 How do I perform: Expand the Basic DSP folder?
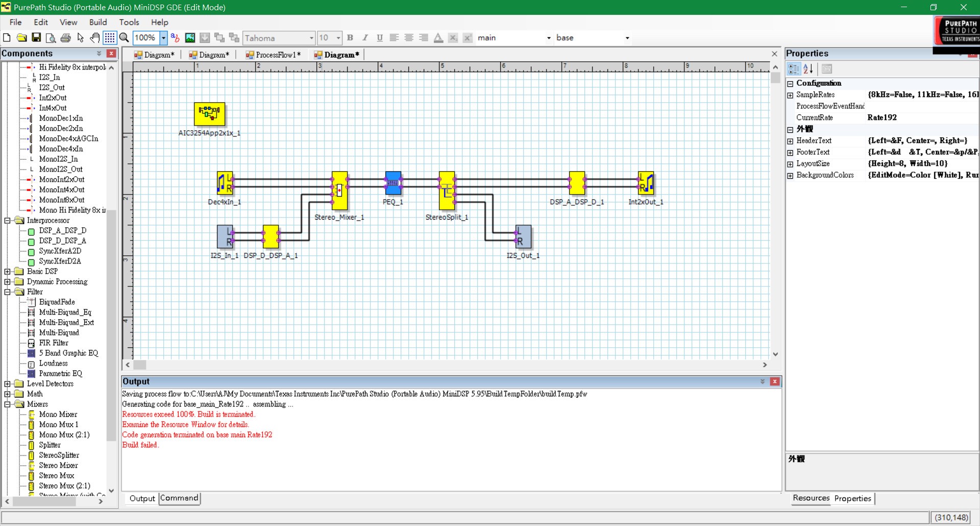(8, 272)
